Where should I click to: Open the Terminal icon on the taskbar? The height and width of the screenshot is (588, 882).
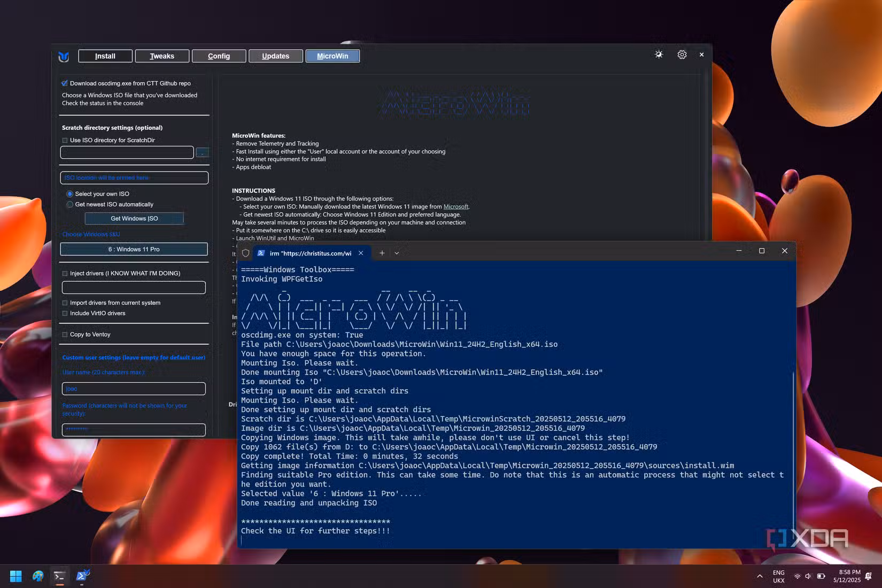click(x=59, y=576)
